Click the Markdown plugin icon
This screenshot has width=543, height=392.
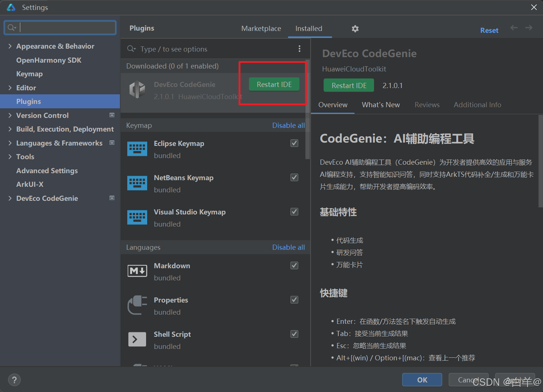point(137,271)
